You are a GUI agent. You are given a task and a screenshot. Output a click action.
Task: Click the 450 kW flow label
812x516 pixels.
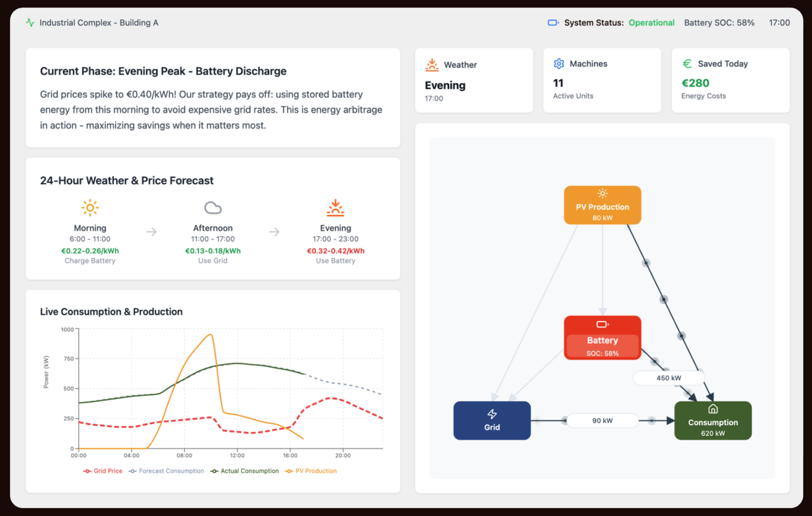[669, 378]
